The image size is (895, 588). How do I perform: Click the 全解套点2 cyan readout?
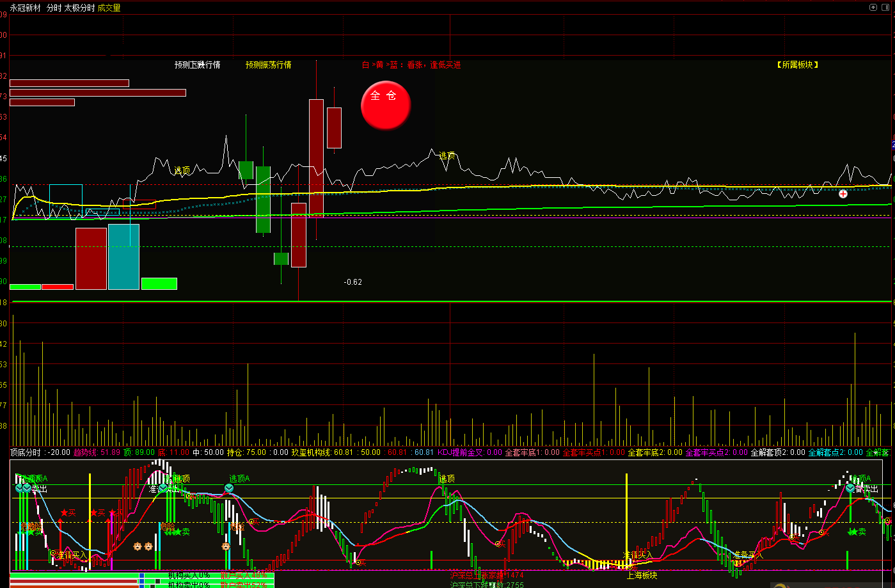836,452
